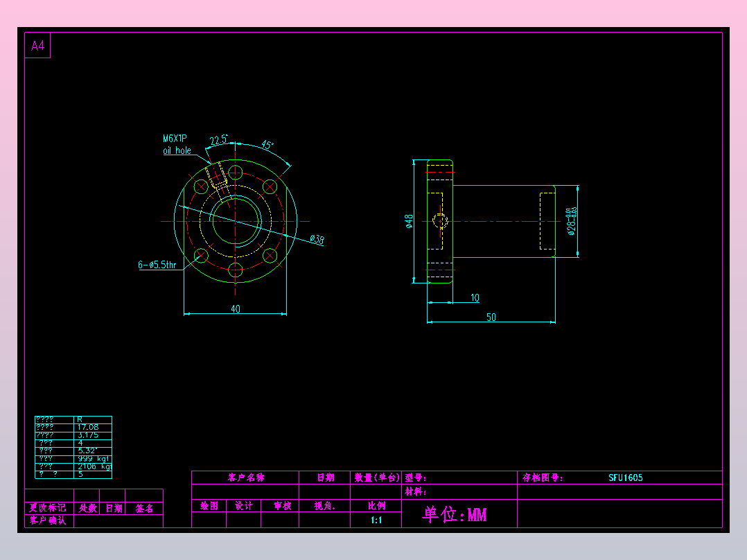Click the 审核 cell in title block
Screen dimensions: 747x560
[x=282, y=506]
